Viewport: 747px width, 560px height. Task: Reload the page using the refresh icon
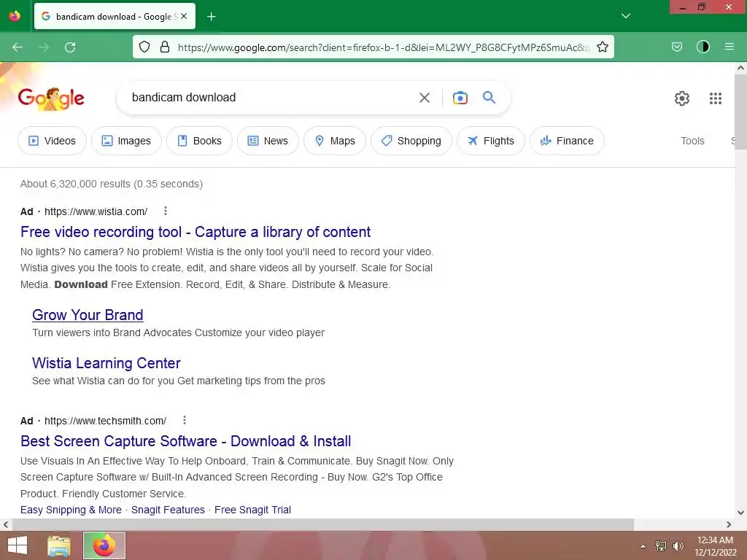point(70,47)
